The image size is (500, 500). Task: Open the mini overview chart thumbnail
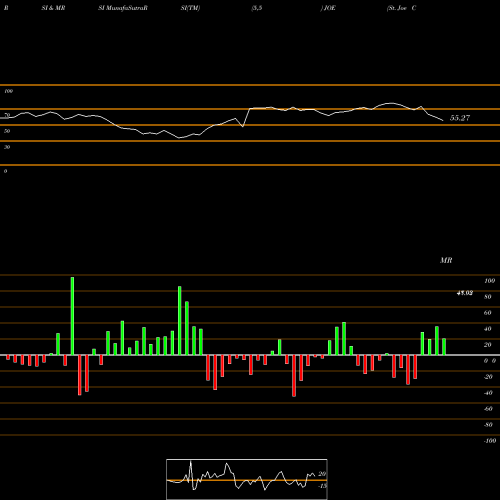(x=247, y=479)
